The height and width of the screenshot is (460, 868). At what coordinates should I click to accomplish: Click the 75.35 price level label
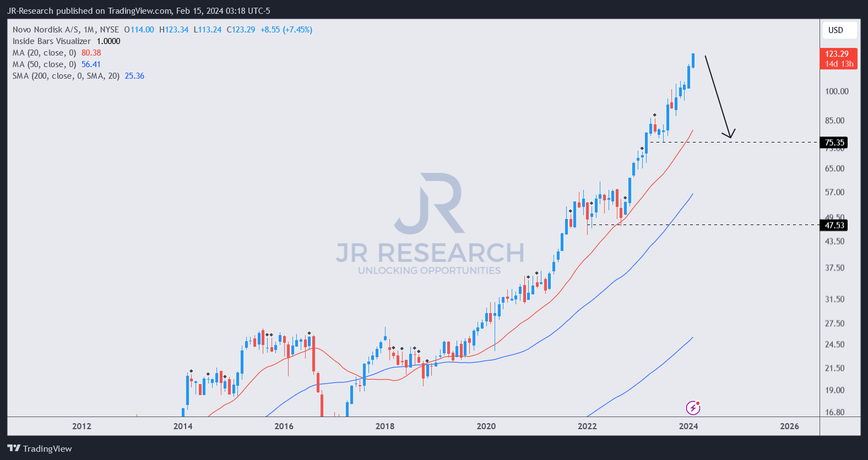pos(834,143)
